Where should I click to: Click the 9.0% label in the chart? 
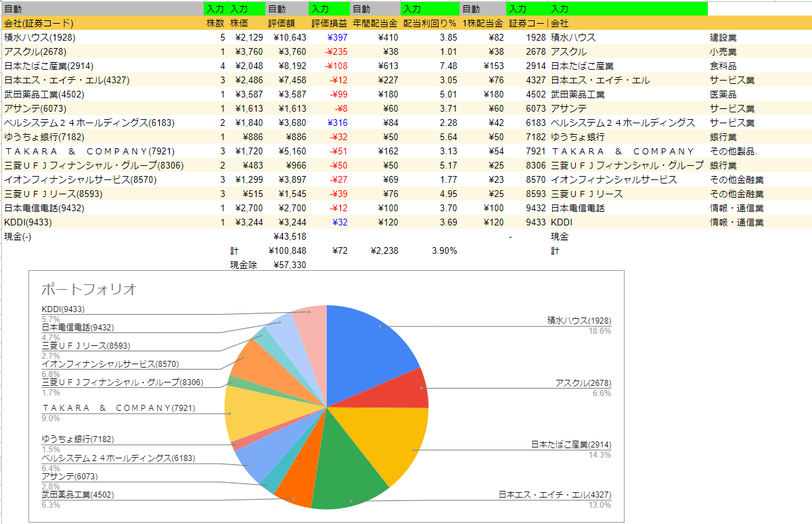[50, 418]
